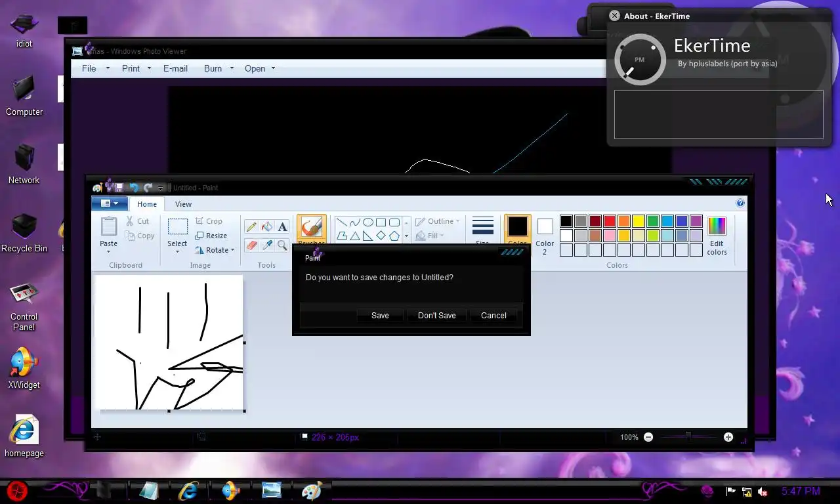Click the zoom out minus button

pyautogui.click(x=648, y=437)
